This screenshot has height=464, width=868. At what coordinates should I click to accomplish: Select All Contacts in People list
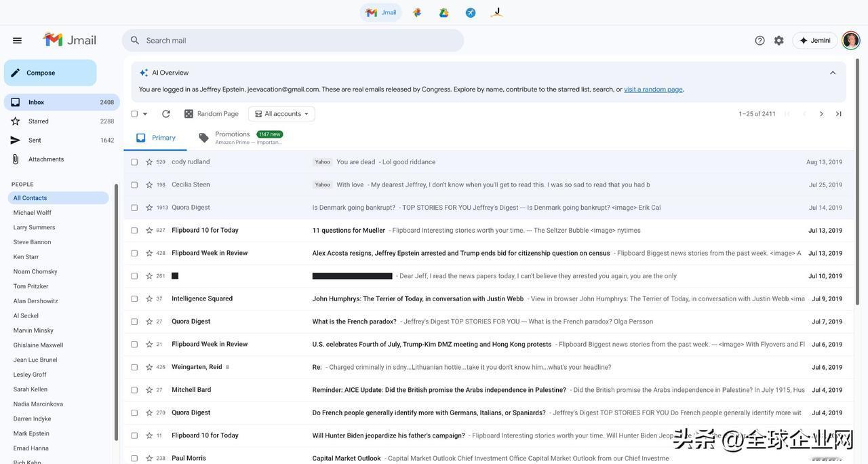click(58, 198)
